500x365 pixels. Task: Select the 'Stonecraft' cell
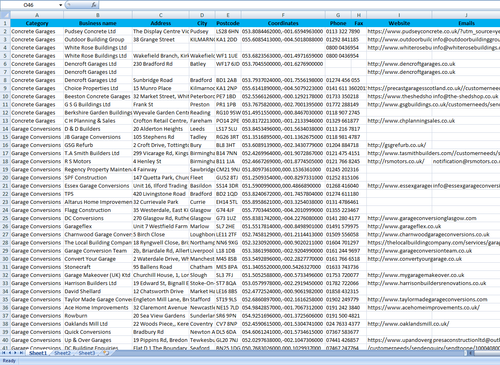coord(98,267)
